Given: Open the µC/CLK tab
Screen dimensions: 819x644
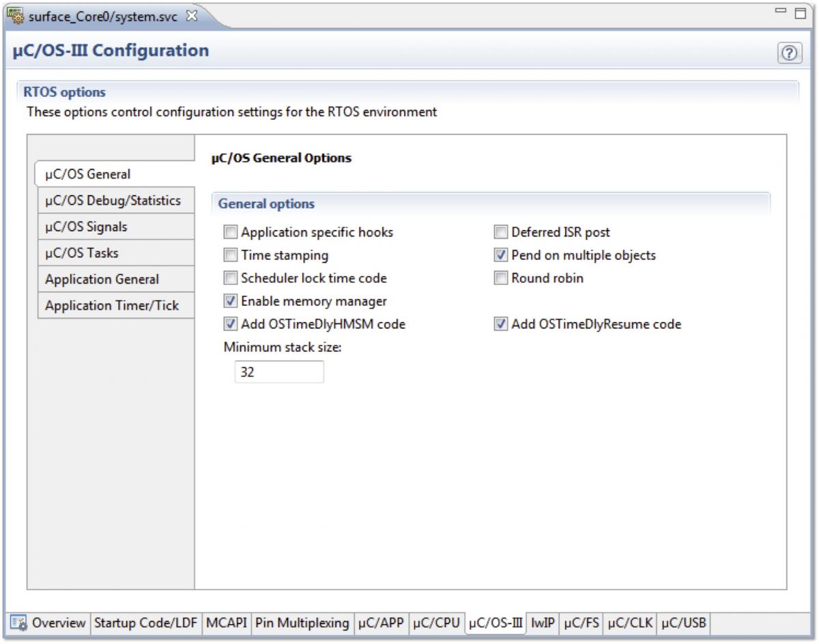Looking at the screenshot, I should [630, 623].
